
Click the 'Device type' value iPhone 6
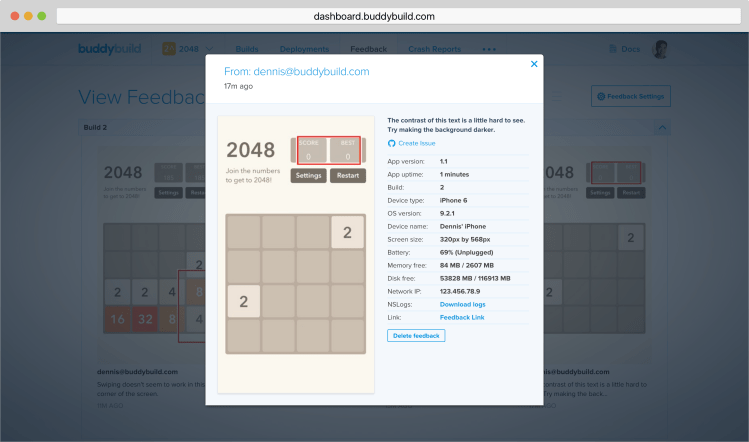pyautogui.click(x=453, y=200)
